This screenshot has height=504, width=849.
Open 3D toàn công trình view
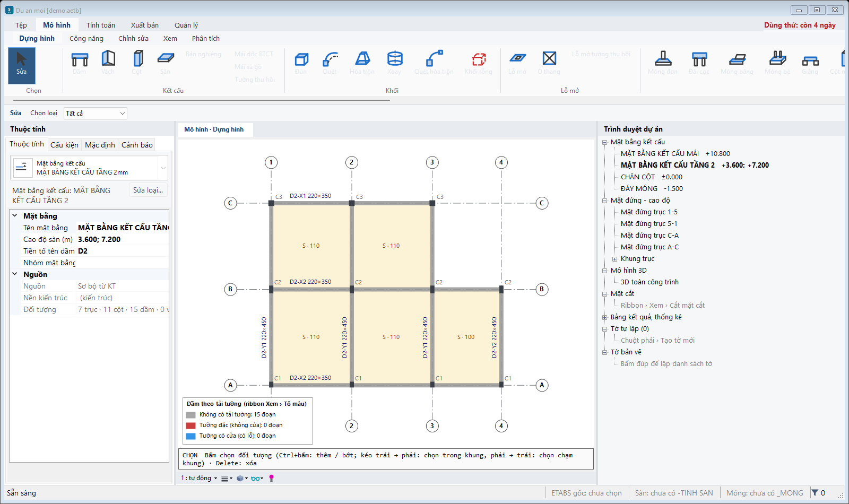pyautogui.click(x=649, y=282)
